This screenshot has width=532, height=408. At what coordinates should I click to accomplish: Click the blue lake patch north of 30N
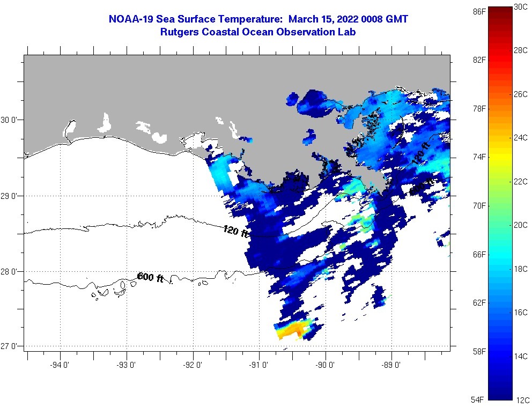[x=315, y=103]
